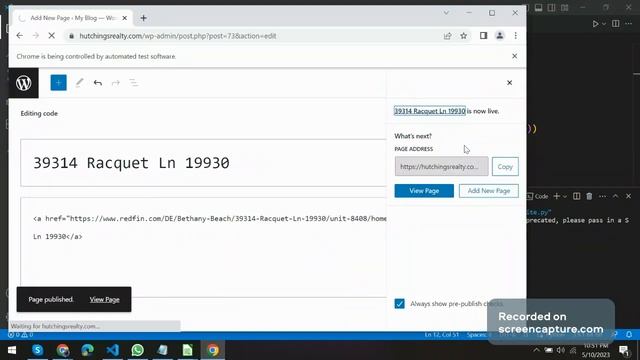Close the publish panel with X
This screenshot has width=640, height=360.
[x=509, y=83]
